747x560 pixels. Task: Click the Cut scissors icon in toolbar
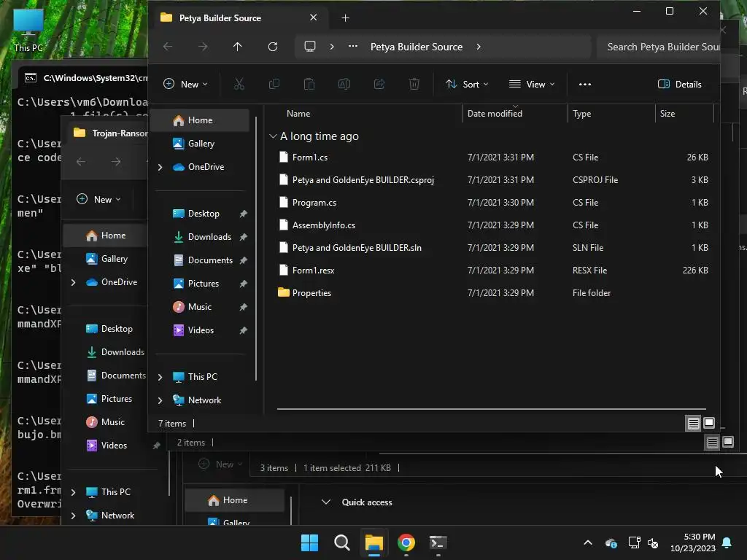coord(239,85)
